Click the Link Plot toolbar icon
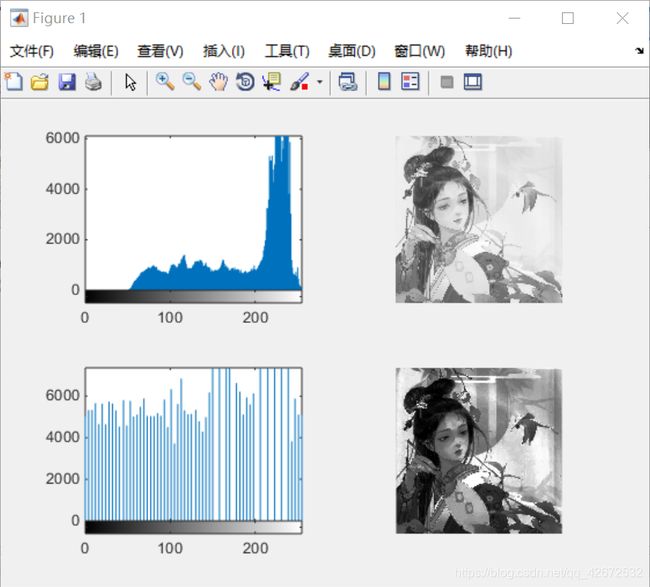Image resolution: width=650 pixels, height=587 pixels. 348,82
